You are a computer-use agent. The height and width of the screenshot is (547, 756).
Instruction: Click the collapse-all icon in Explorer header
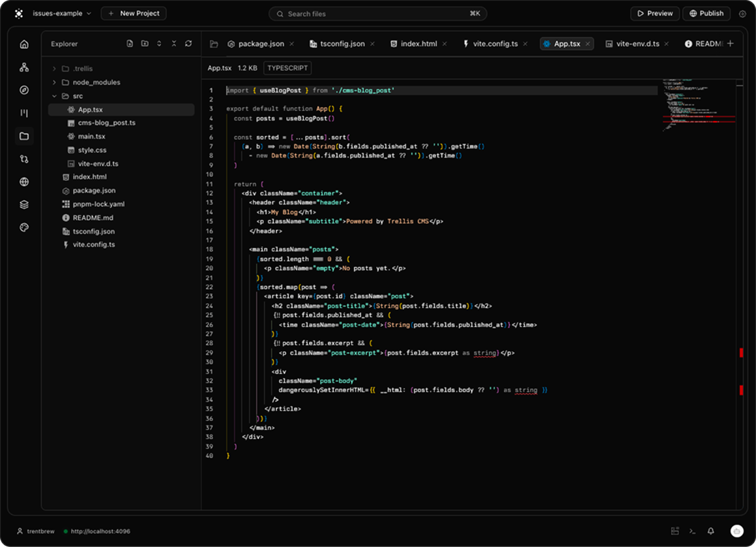tap(174, 44)
